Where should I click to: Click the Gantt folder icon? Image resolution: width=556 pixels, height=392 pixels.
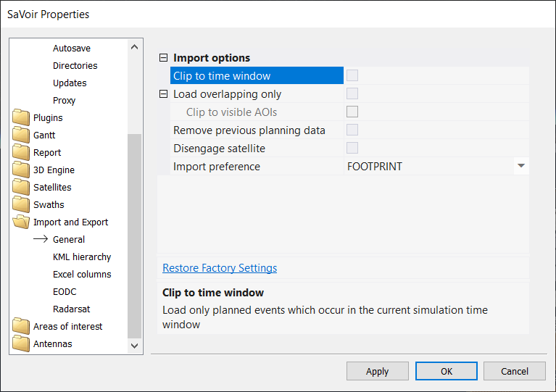tap(21, 135)
